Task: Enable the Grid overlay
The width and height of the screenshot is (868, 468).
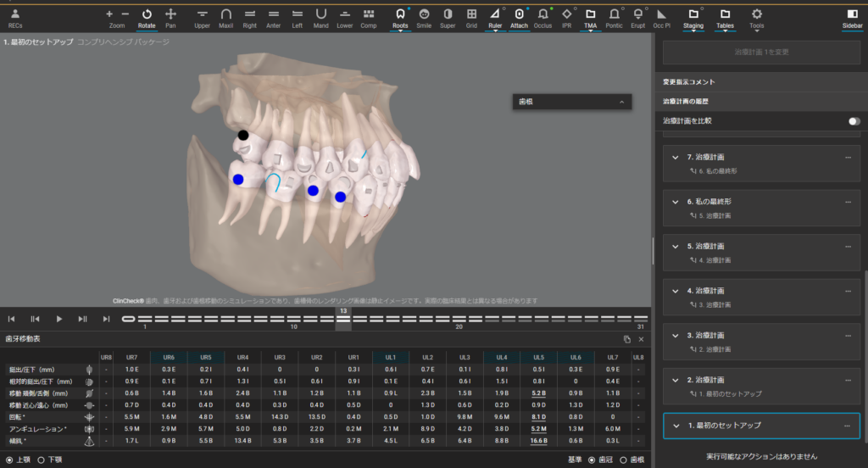Action: pyautogui.click(x=470, y=18)
